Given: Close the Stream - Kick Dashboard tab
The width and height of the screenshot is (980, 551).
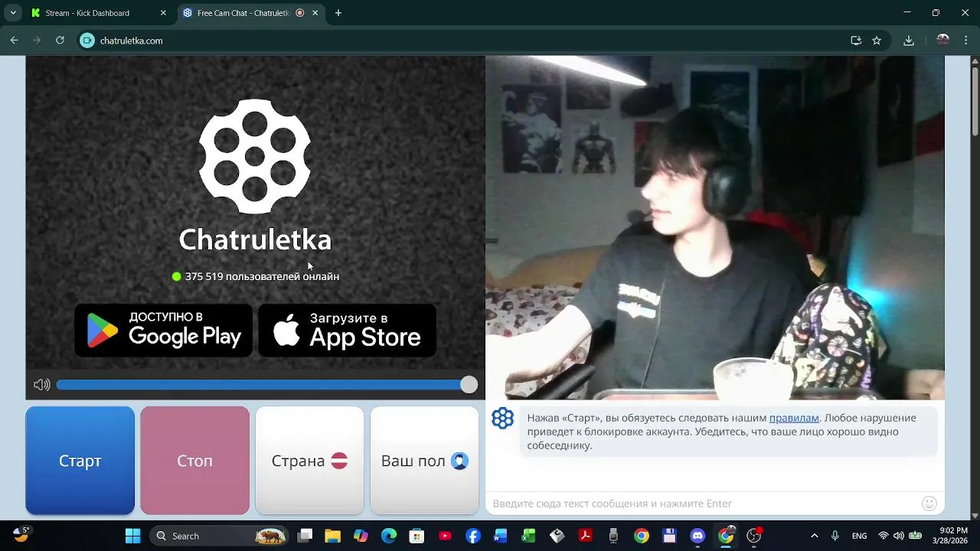Looking at the screenshot, I should [x=163, y=13].
